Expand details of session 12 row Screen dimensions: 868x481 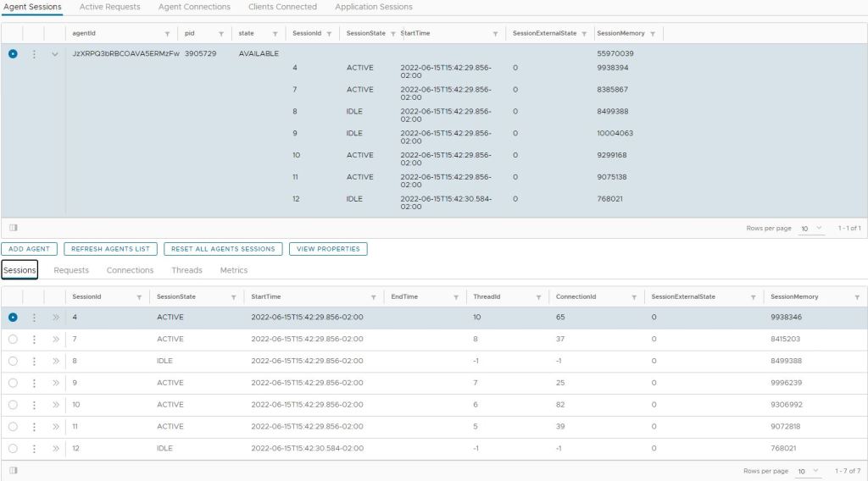point(55,449)
